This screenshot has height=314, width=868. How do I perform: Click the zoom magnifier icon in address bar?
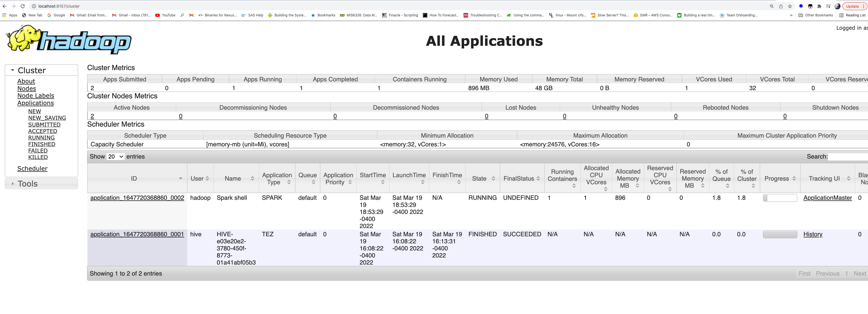[772, 6]
